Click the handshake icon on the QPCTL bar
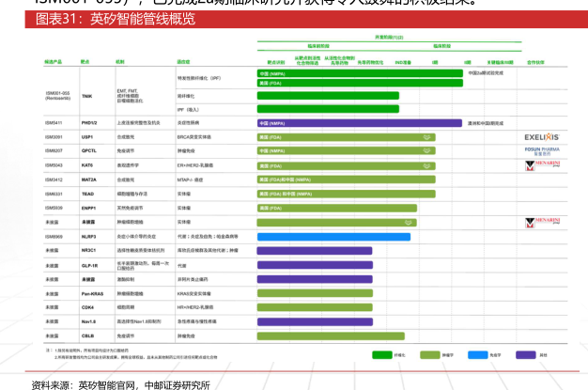Viewport: 588px width, 390px height. pos(427,151)
